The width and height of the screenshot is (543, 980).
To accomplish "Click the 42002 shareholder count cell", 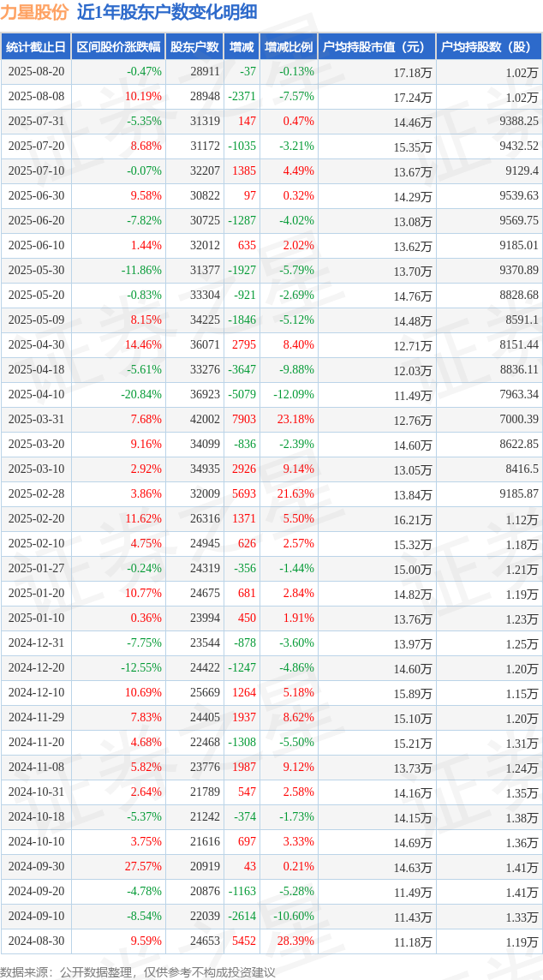I will (205, 420).
